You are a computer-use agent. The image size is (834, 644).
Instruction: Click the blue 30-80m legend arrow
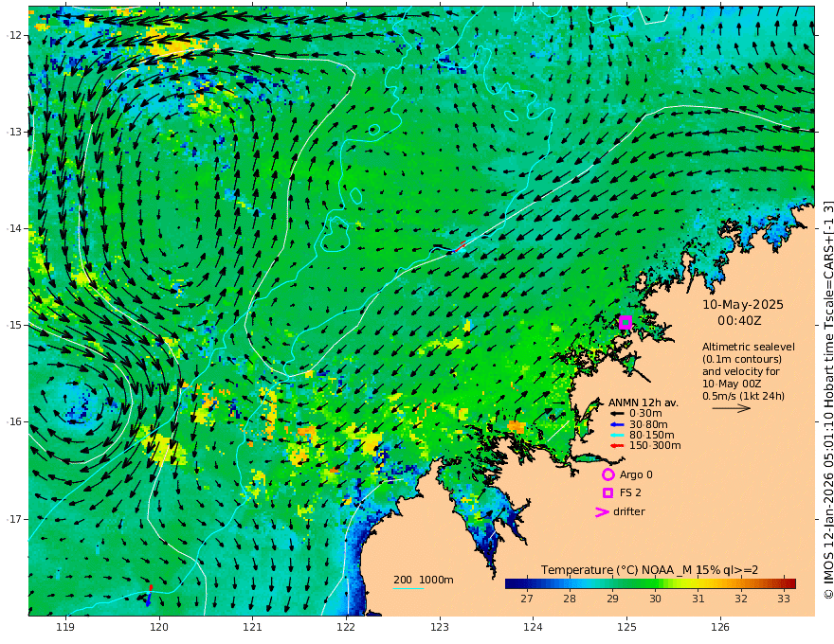[615, 424]
